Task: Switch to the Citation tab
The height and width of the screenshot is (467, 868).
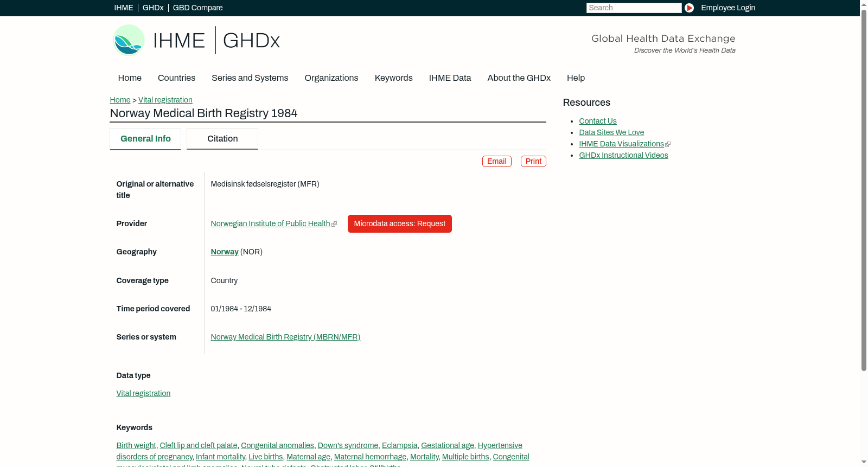Action: (222, 139)
